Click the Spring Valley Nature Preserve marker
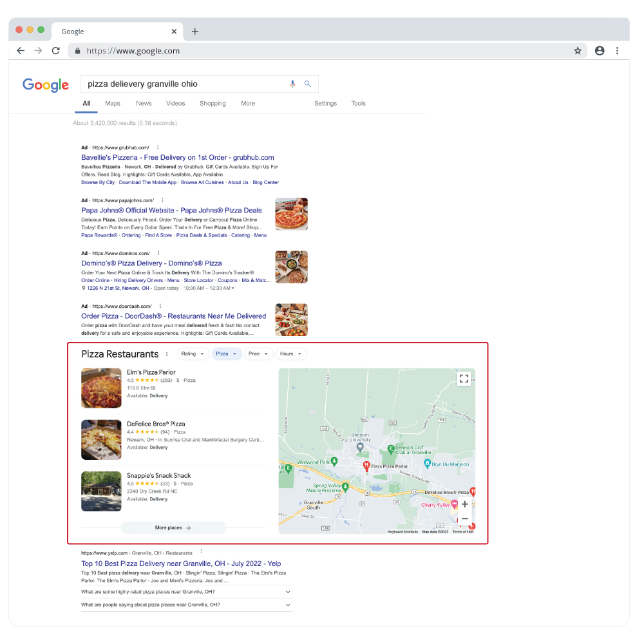The height and width of the screenshot is (644, 644). (x=345, y=487)
